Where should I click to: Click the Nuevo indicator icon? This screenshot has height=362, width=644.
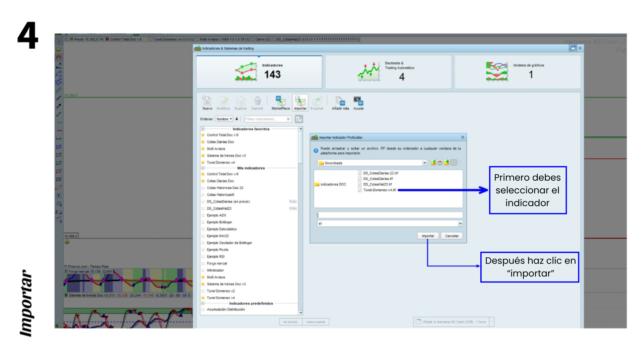tap(207, 101)
